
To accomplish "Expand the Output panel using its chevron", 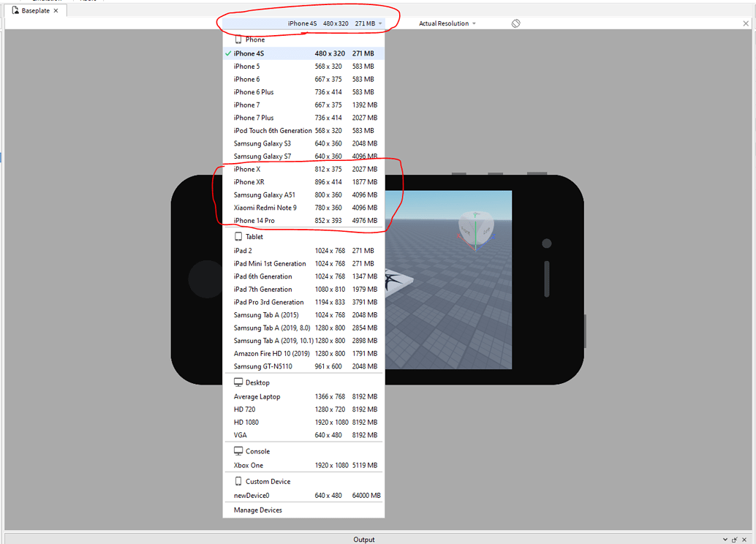I will point(725,540).
